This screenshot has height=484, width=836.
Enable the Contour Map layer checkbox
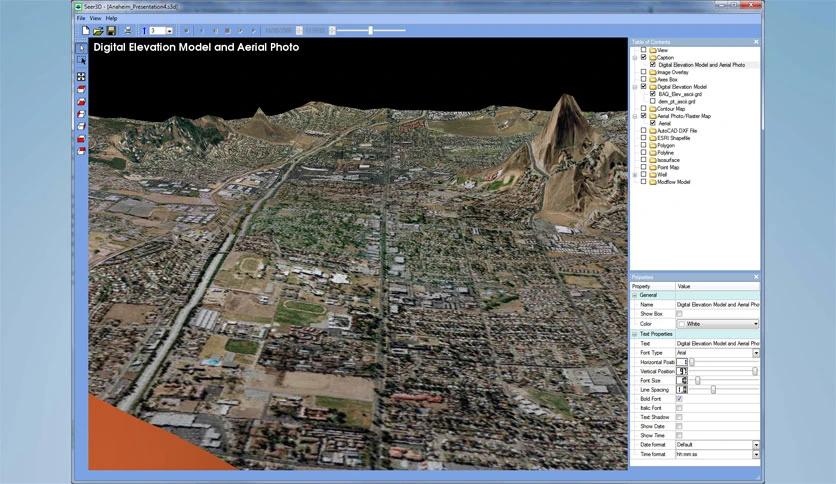point(643,108)
